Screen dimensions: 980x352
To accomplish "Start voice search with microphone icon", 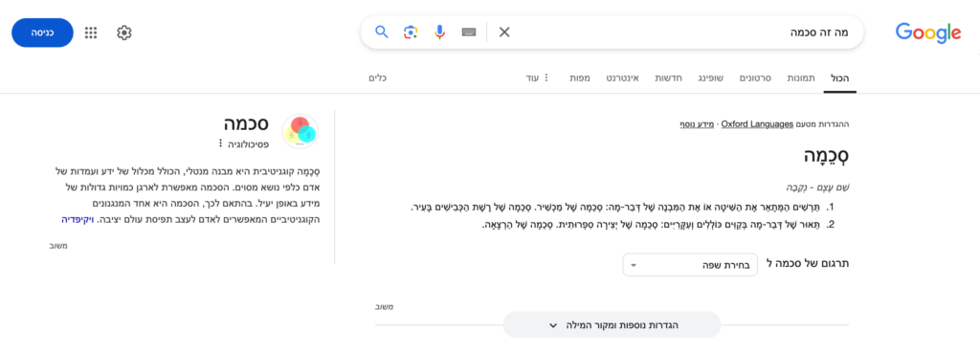I will tap(439, 32).
